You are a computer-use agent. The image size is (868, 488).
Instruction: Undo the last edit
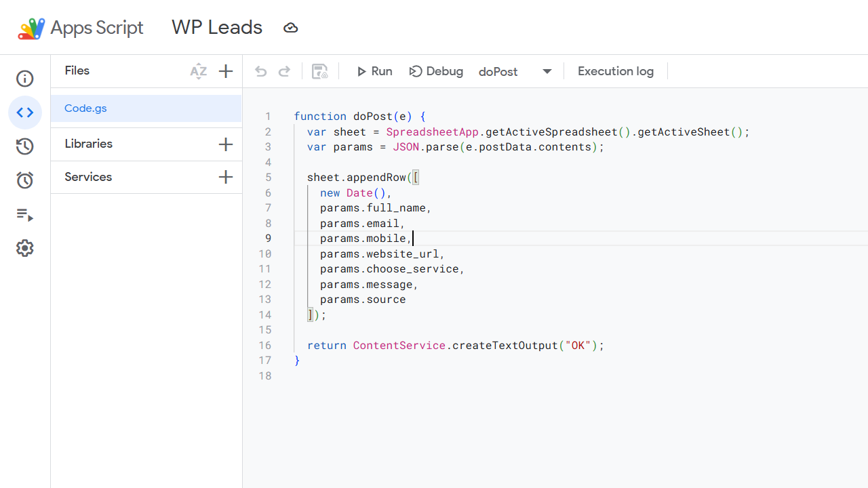click(260, 71)
